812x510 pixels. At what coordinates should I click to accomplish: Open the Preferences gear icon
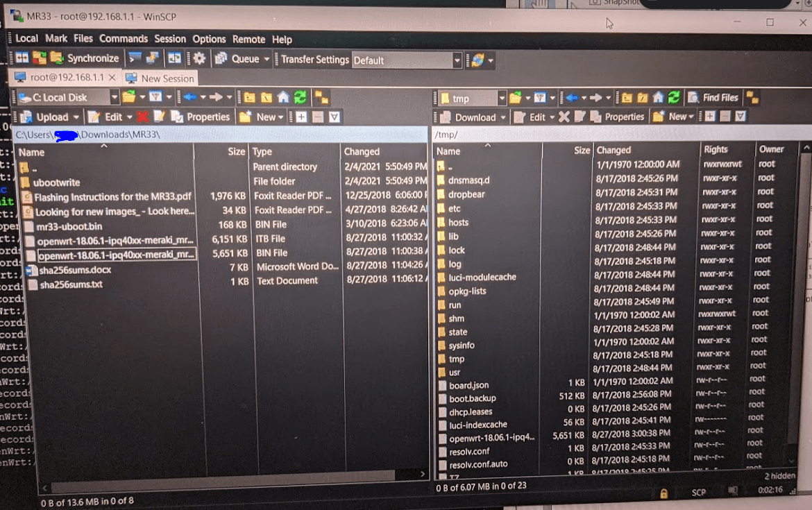coord(198,58)
